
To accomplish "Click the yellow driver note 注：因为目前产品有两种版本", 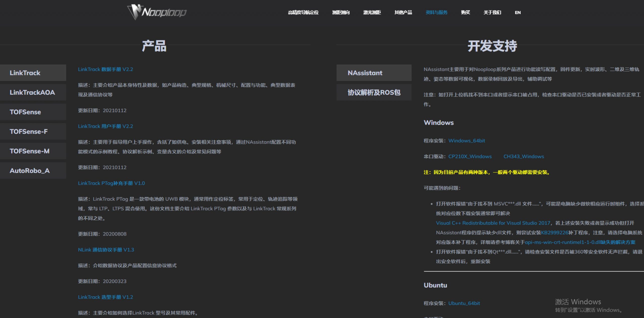I will point(487,172).
